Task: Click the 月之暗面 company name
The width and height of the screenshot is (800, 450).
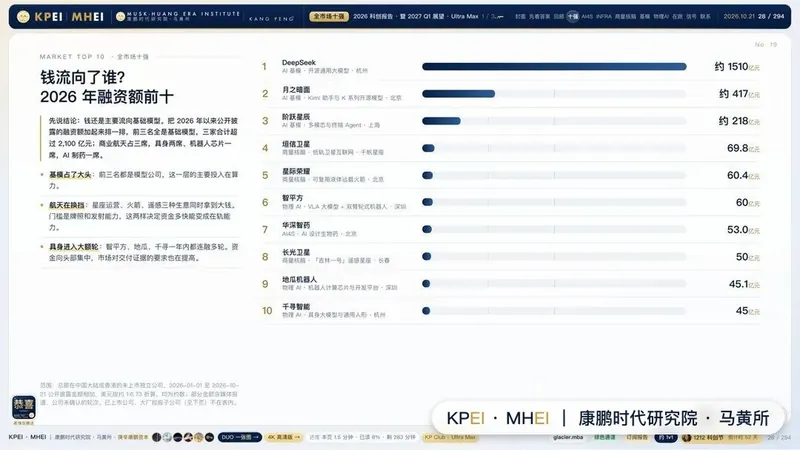Action: [296, 90]
